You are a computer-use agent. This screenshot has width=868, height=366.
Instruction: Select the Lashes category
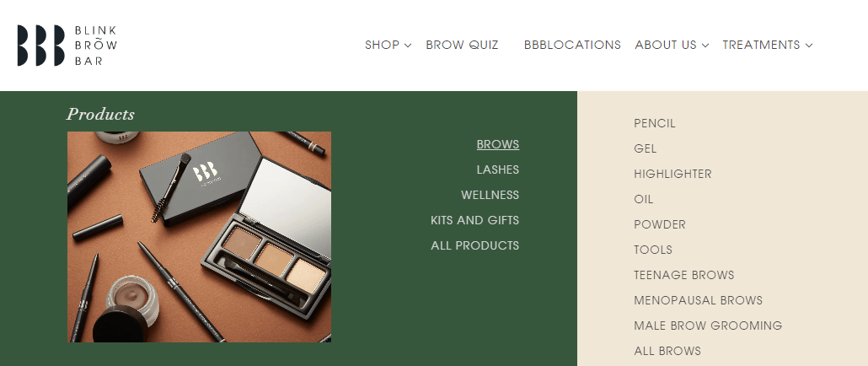[498, 170]
